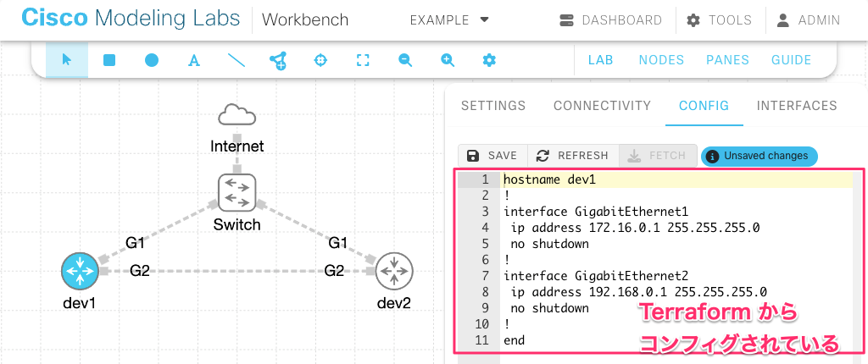The image size is (868, 364).
Task: Click the hostname dev1 line in editor
Action: point(549,179)
